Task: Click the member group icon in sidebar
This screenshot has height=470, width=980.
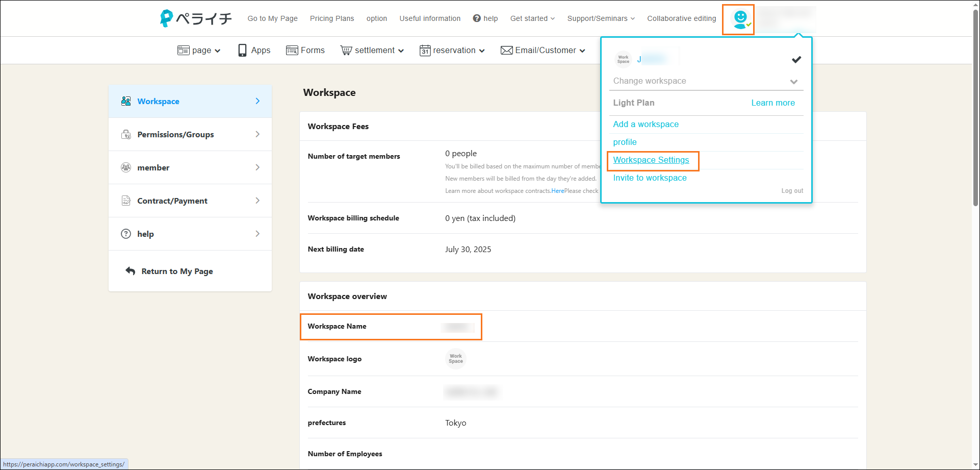Action: 126,167
